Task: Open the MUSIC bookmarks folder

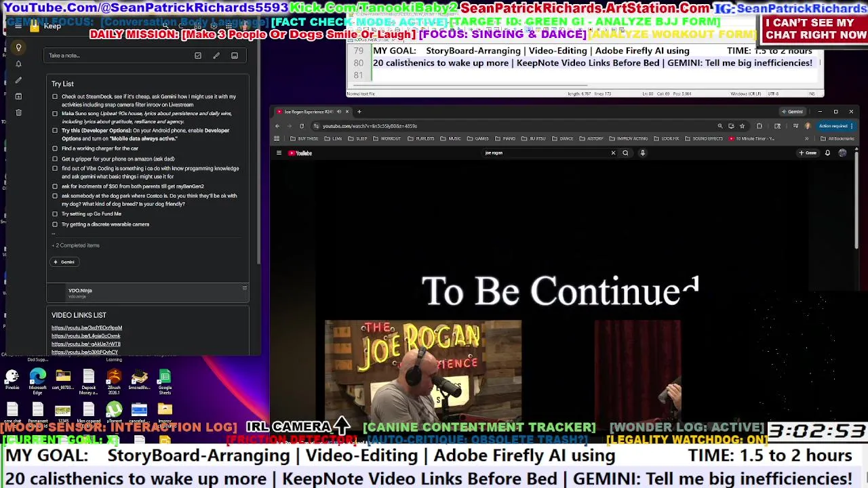Action: click(451, 139)
